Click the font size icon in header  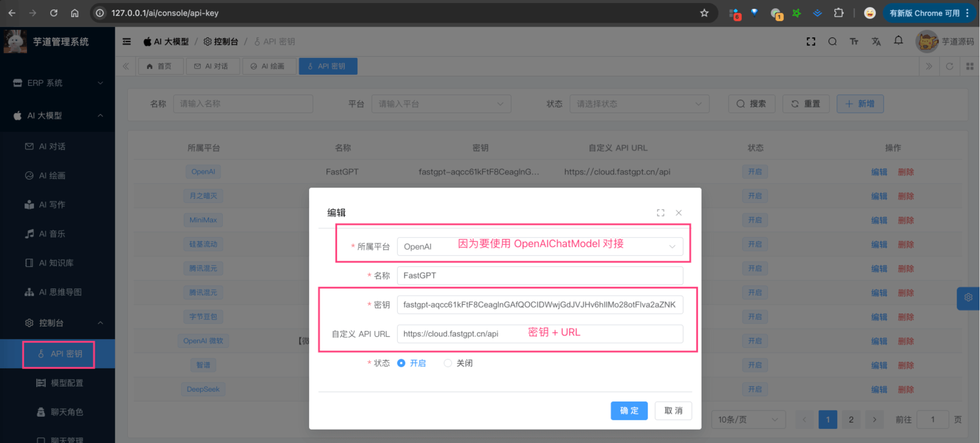coord(854,41)
